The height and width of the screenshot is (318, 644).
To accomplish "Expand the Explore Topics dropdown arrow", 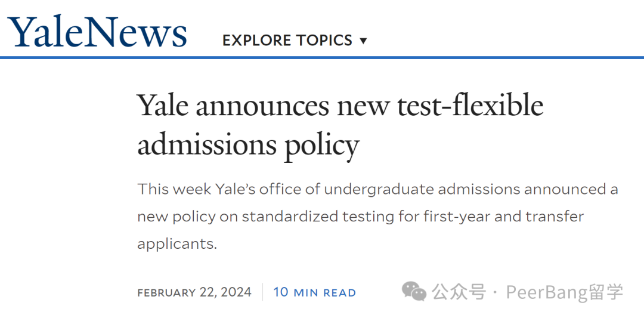I will tap(363, 41).
